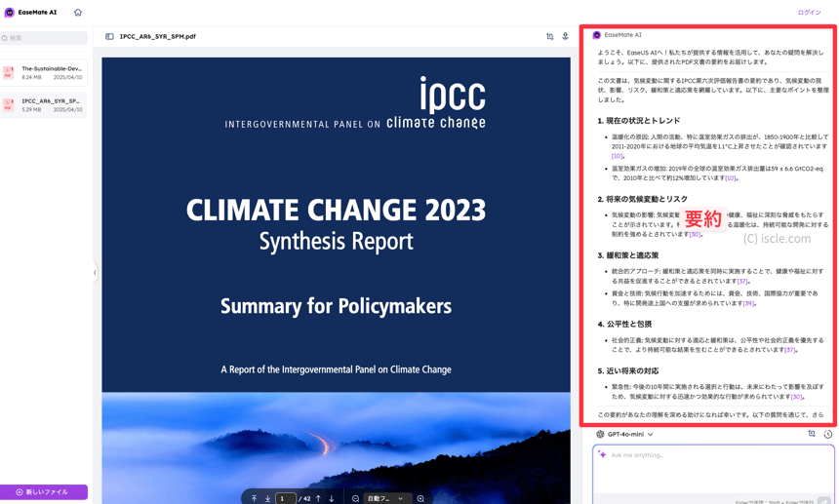This screenshot has width=839, height=504.
Task: Open citation [10] after the 1.1°C warming statement
Action: click(617, 156)
